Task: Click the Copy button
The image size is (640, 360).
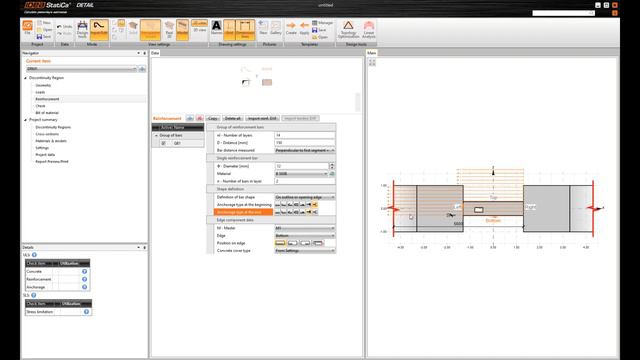Action: point(213,118)
